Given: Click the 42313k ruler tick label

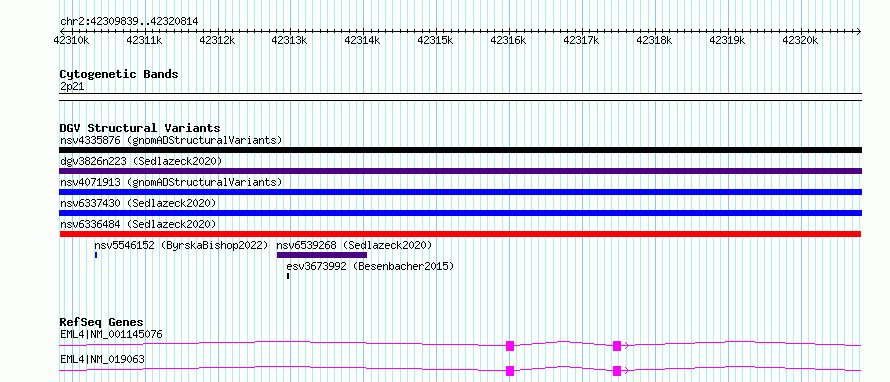Looking at the screenshot, I should [x=290, y=40].
